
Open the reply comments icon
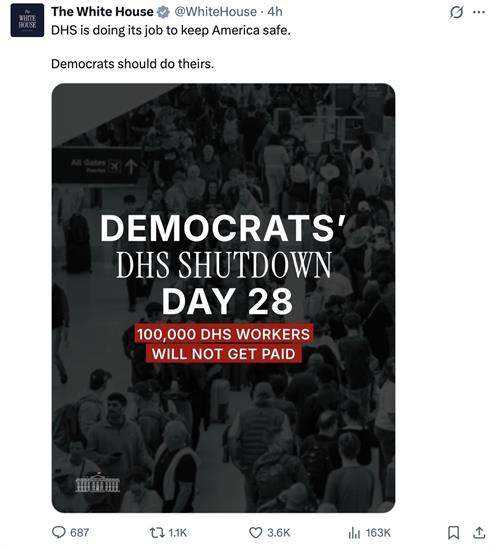(59, 532)
